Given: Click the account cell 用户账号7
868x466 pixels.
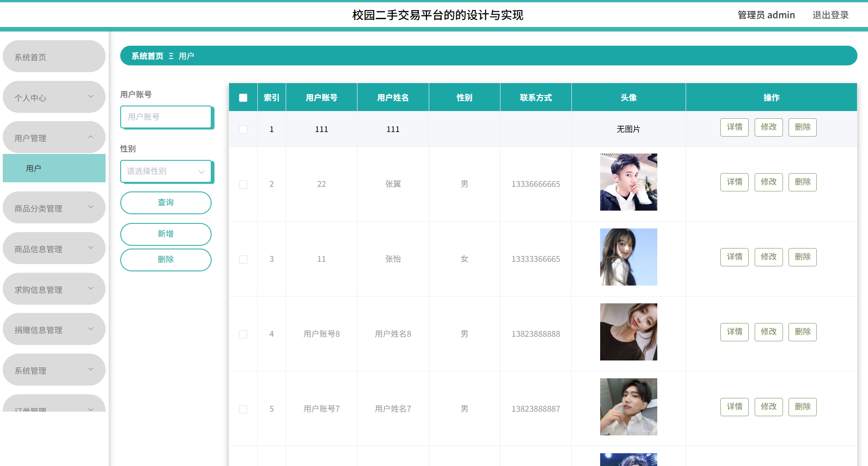Looking at the screenshot, I should coord(322,409).
